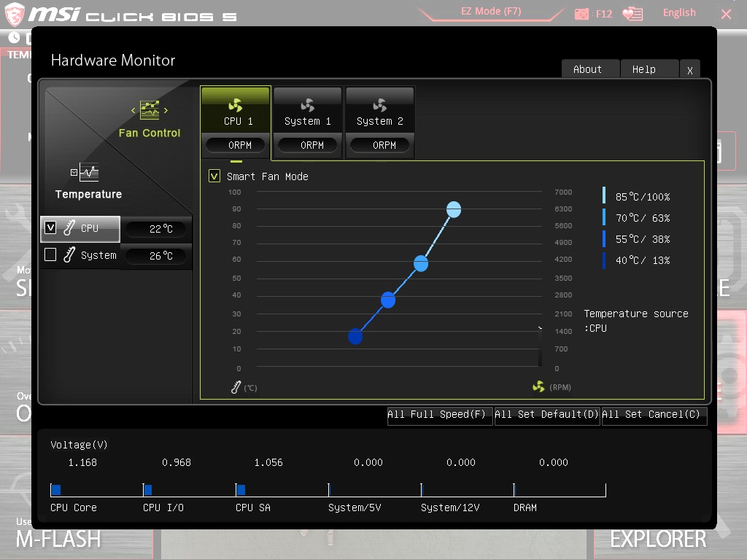
Task: Uncheck the CPU temperature checkbox
Action: [x=50, y=227]
